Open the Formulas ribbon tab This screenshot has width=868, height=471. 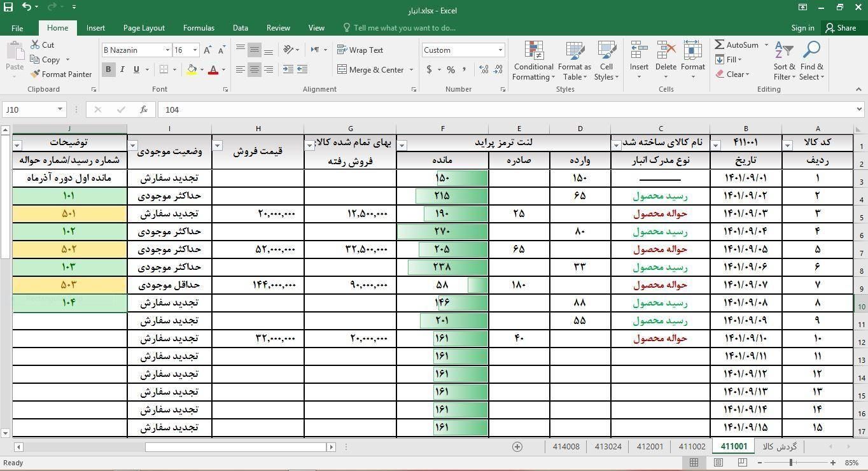tap(199, 28)
